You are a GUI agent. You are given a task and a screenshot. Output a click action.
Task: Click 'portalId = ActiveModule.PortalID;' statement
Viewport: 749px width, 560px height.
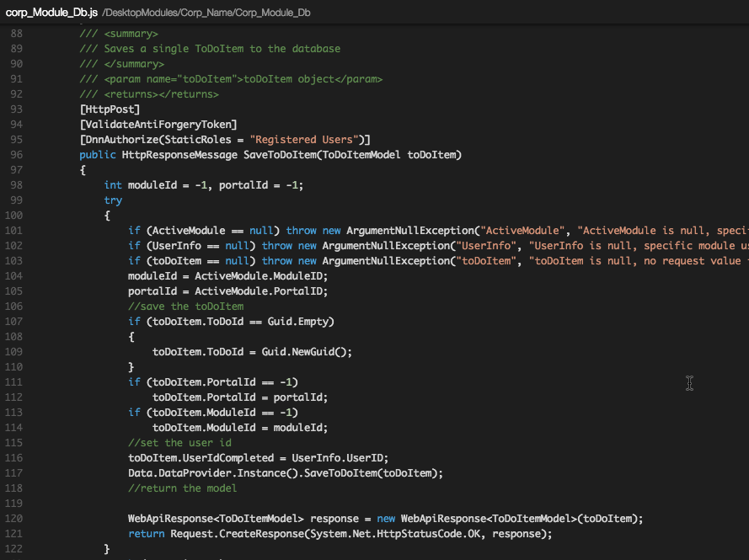(x=227, y=291)
